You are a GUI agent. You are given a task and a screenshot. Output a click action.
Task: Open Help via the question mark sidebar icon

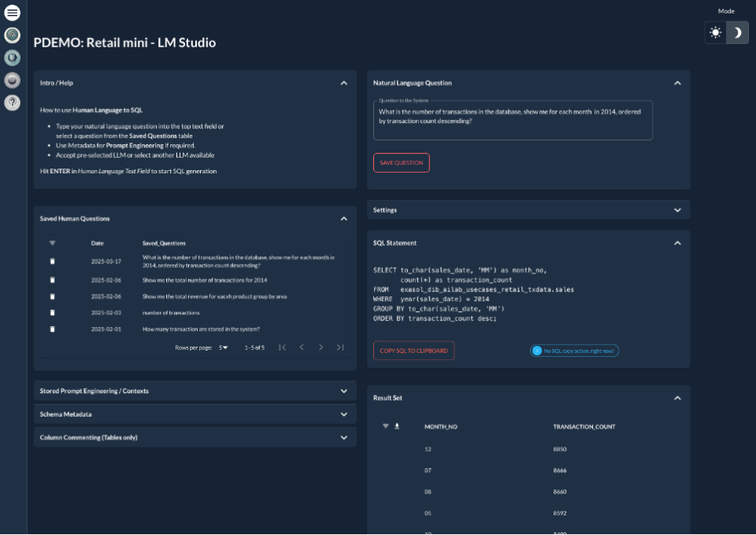pyautogui.click(x=12, y=102)
